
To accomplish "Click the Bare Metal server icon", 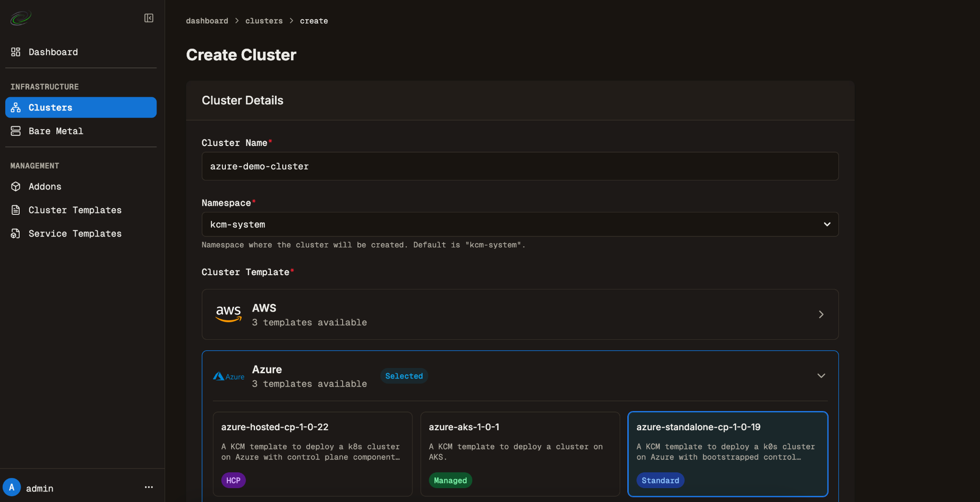I will coord(16,131).
